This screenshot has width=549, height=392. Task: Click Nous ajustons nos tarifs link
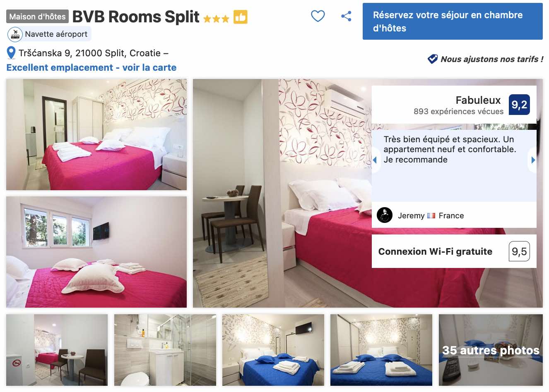pos(492,59)
